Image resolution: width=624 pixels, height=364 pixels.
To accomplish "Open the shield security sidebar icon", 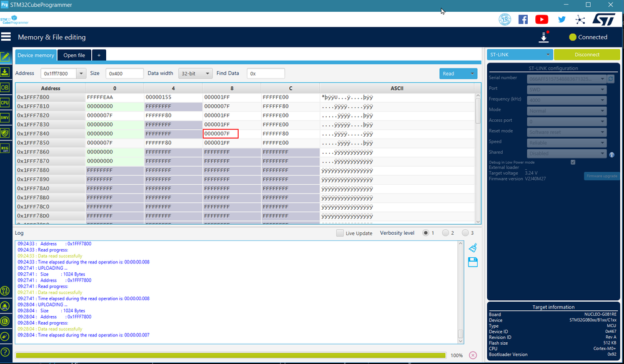I will pyautogui.click(x=5, y=132).
